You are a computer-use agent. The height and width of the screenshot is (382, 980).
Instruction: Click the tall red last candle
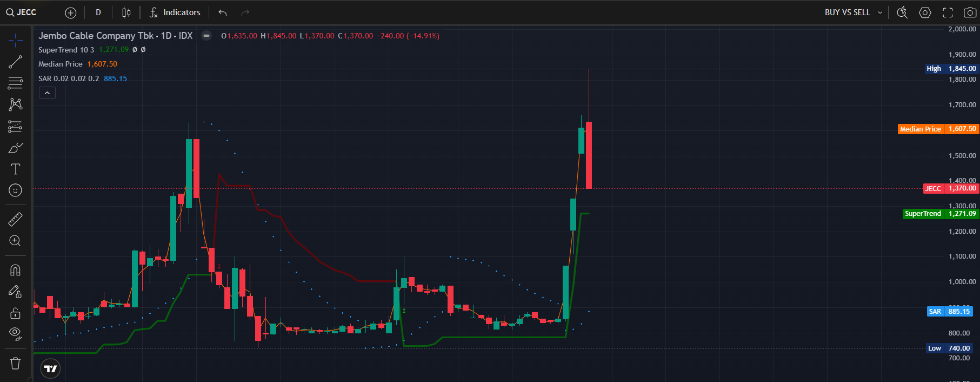[x=589, y=155]
